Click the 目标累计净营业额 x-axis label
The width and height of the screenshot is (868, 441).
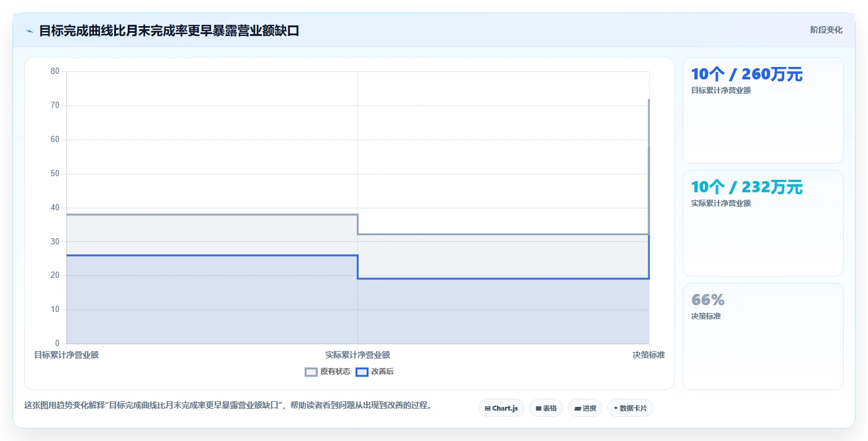click(66, 355)
